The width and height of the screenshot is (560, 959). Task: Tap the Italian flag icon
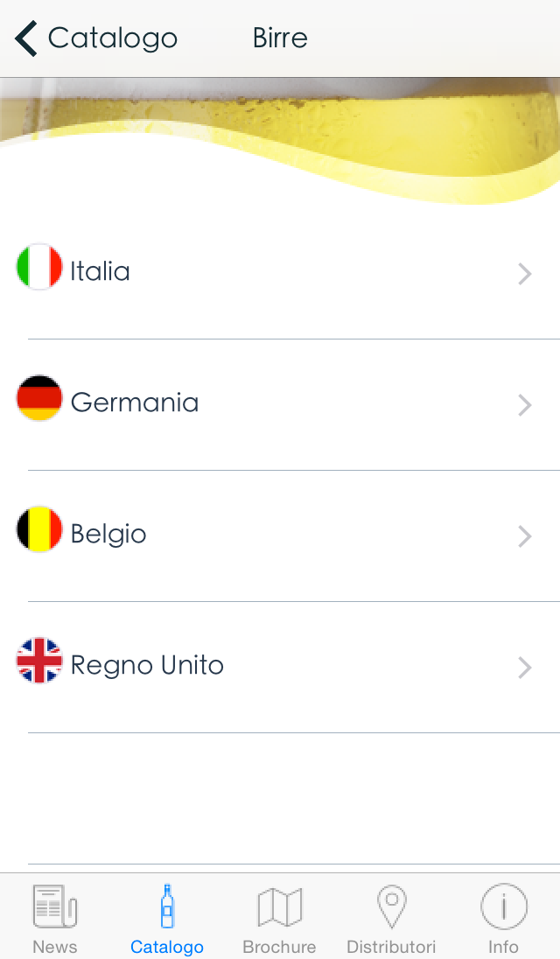(39, 267)
